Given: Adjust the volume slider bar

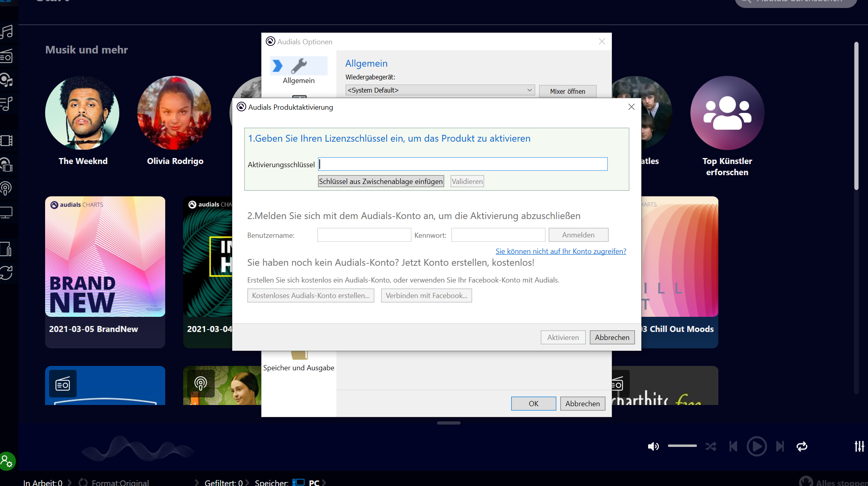Looking at the screenshot, I should [x=682, y=446].
